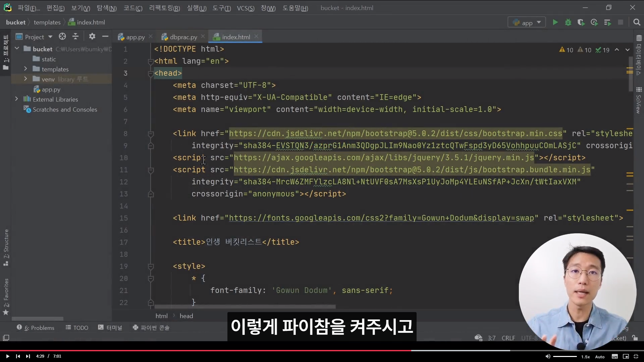Open the 파일 (File) menu
Image resolution: width=644 pixels, height=362 pixels.
click(29, 8)
